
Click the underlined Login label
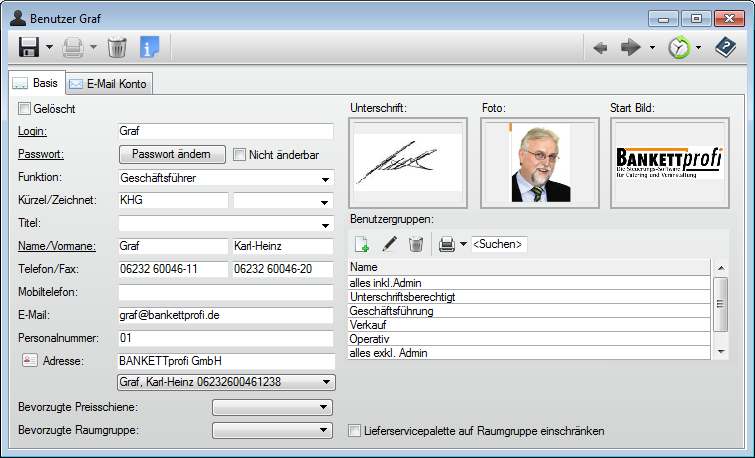point(34,131)
